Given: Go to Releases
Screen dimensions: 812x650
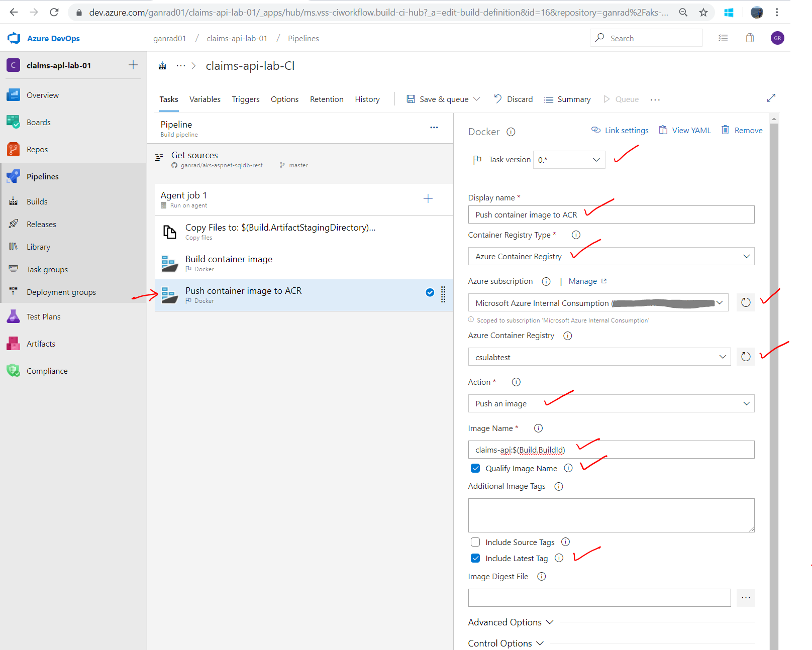Looking at the screenshot, I should [41, 224].
